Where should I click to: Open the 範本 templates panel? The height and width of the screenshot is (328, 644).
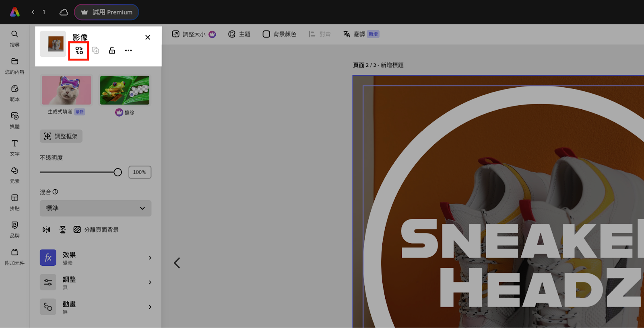(x=14, y=93)
